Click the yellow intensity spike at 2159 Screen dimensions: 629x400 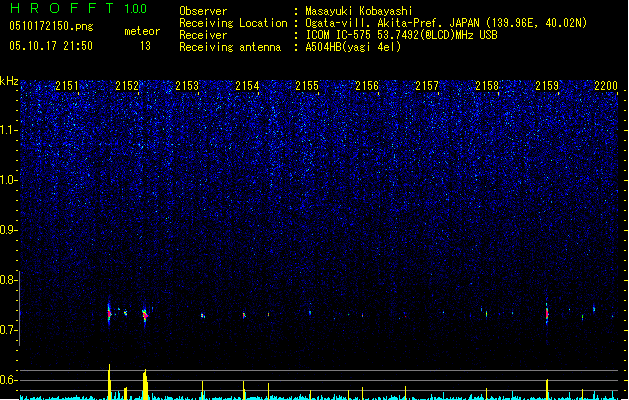547,389
